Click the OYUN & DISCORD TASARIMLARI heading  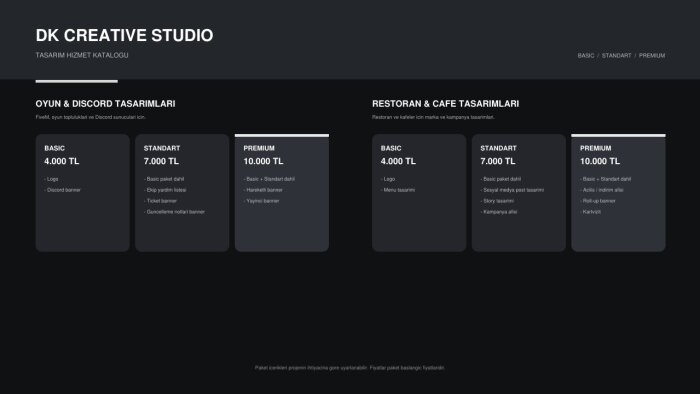tap(105, 104)
